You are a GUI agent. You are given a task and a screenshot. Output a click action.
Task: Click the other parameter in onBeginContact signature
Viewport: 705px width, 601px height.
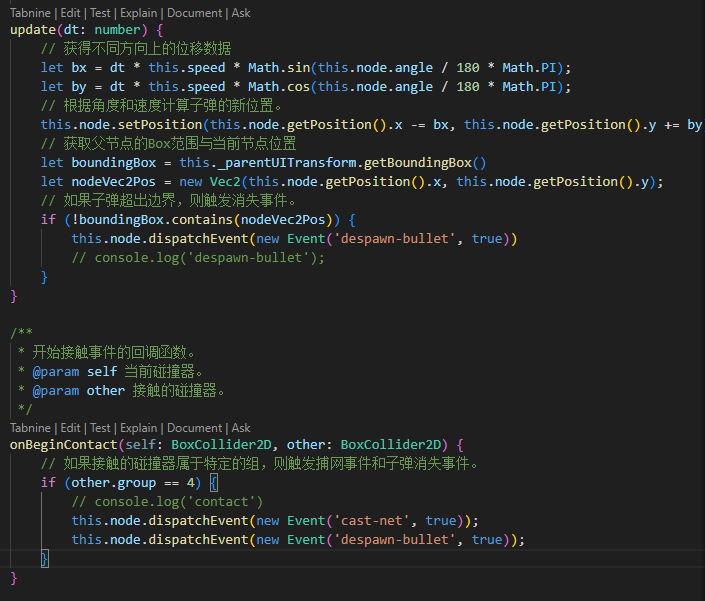pos(306,445)
